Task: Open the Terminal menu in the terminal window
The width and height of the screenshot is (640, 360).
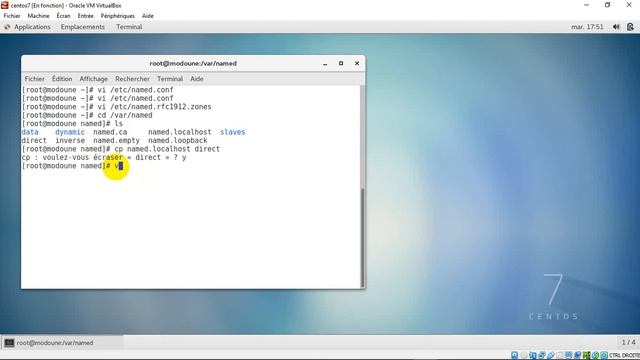Action: point(170,79)
